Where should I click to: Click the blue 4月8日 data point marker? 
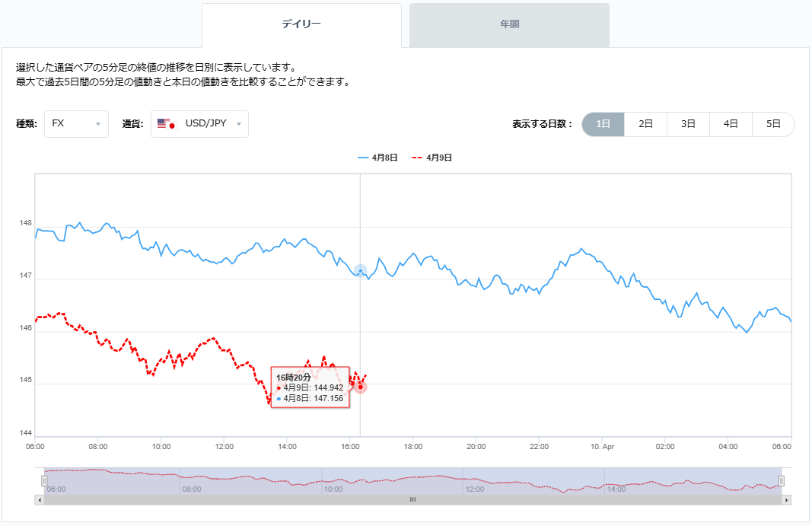click(361, 271)
